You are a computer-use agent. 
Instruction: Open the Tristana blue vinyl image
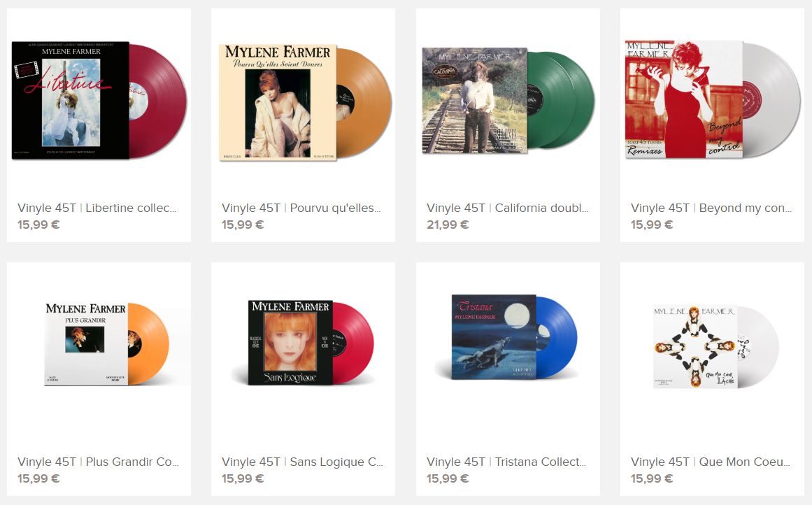(x=506, y=337)
